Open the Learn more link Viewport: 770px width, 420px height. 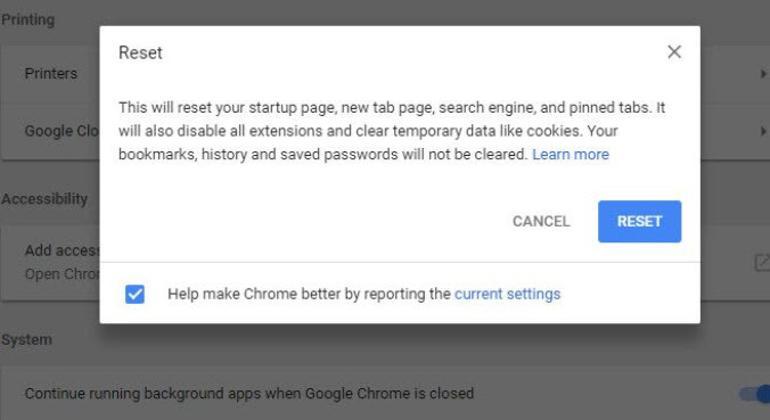570,154
